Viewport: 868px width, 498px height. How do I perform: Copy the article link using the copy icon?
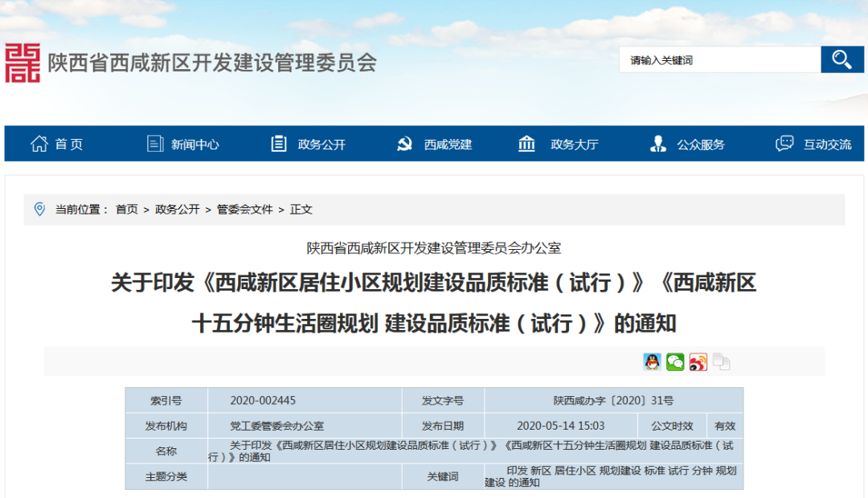coord(721,361)
